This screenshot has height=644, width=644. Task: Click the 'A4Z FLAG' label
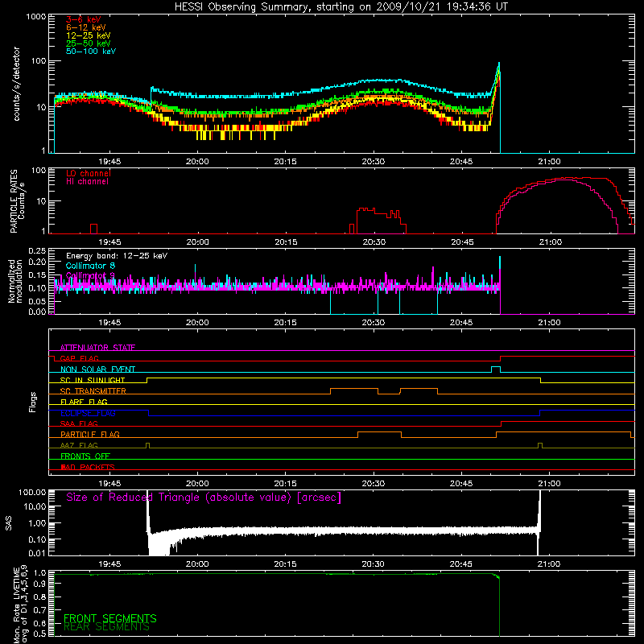(x=79, y=445)
